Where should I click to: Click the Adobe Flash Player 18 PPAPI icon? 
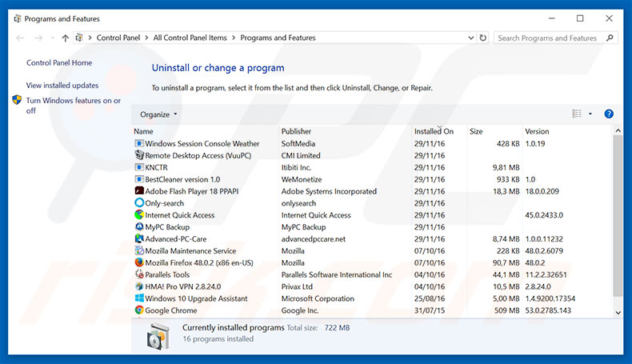139,191
